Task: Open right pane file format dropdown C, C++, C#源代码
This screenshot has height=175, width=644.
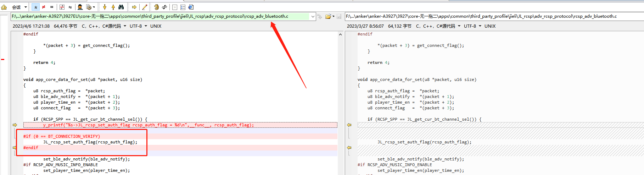Action: (x=438, y=26)
